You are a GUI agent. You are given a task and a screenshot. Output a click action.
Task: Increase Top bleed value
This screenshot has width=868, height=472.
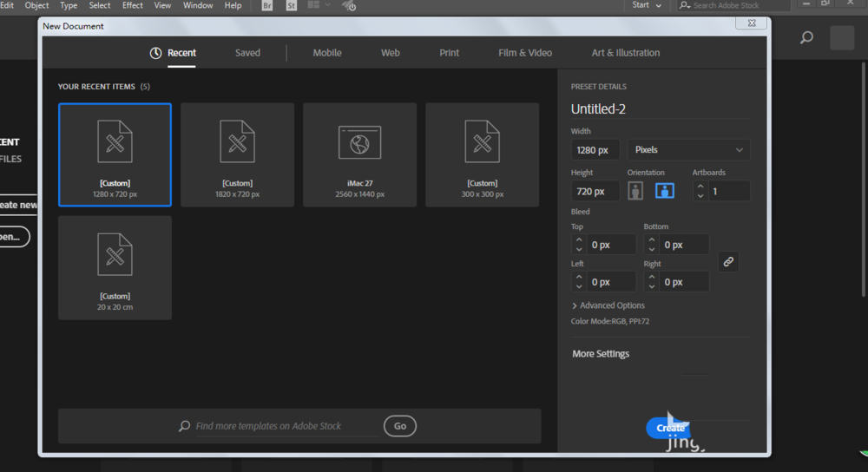pos(579,240)
